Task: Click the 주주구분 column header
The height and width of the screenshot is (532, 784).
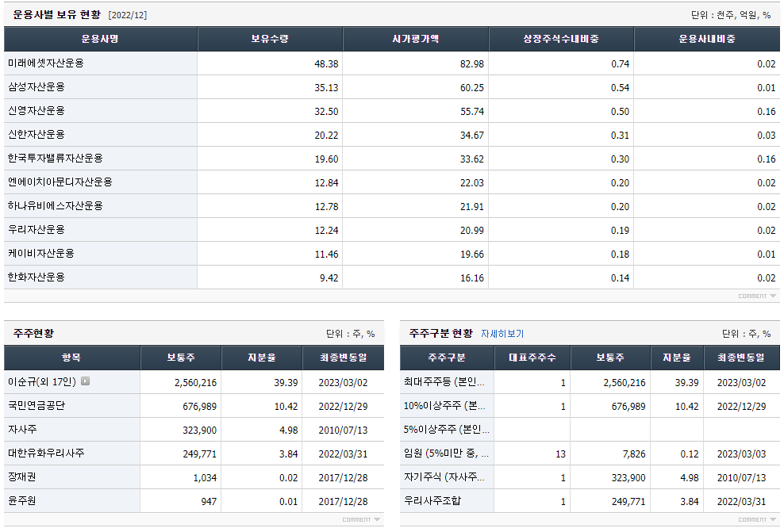Action: [x=447, y=358]
